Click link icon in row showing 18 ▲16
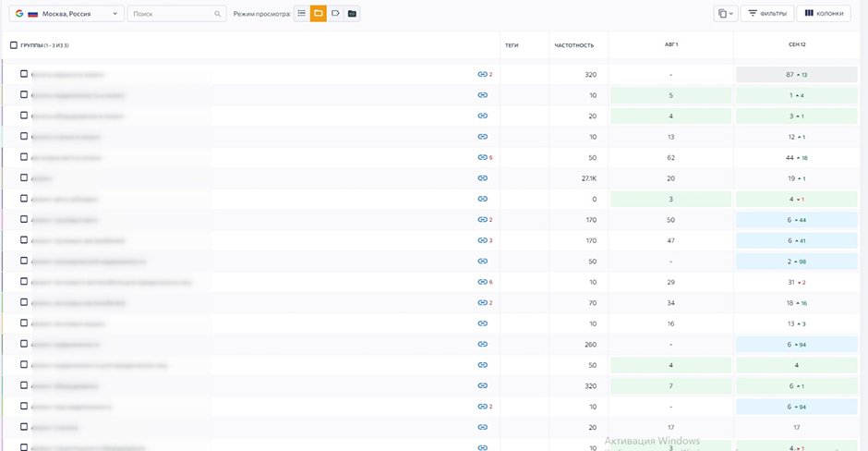 [x=483, y=303]
